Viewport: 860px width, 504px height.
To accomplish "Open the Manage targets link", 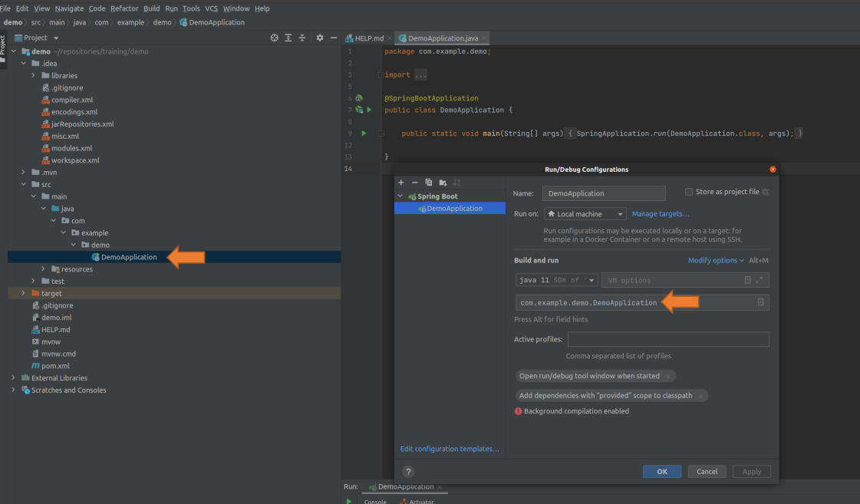I will (x=661, y=214).
